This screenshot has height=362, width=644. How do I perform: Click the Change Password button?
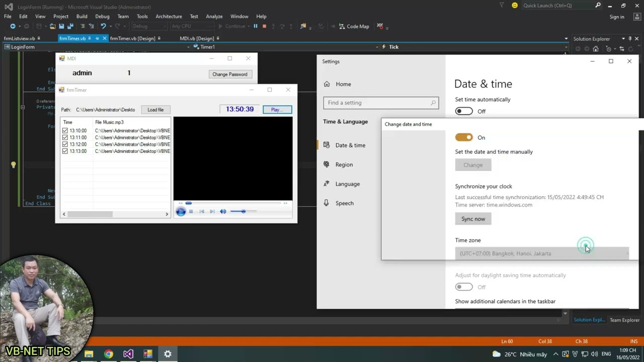click(230, 74)
